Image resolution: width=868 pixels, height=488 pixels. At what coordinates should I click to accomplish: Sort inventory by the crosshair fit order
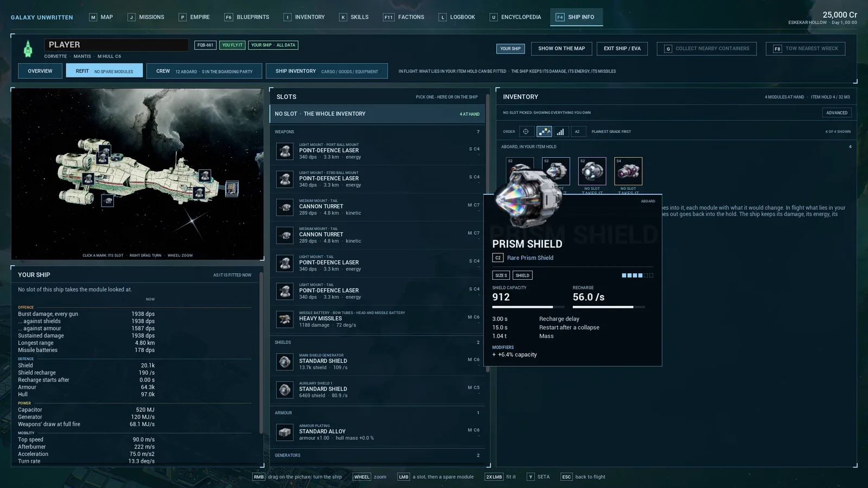[x=526, y=132]
